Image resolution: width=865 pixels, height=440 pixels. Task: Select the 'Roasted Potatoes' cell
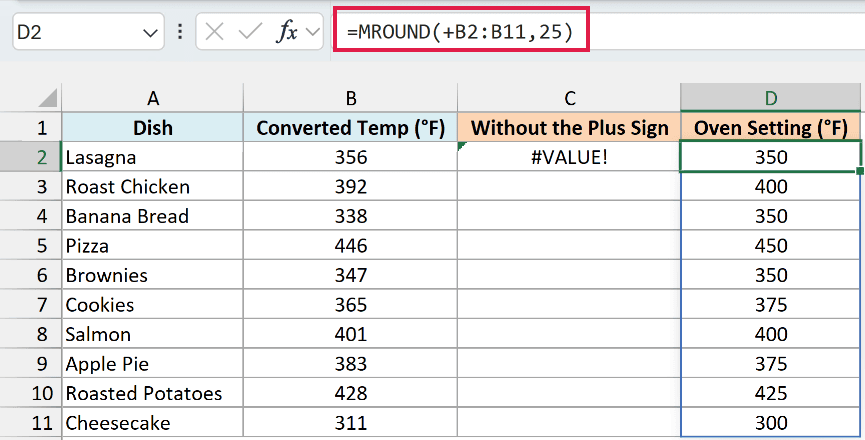[x=152, y=393]
